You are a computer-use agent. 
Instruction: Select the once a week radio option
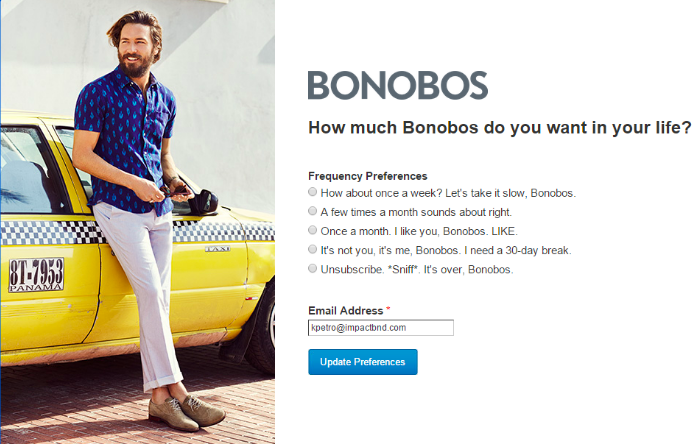(x=312, y=192)
